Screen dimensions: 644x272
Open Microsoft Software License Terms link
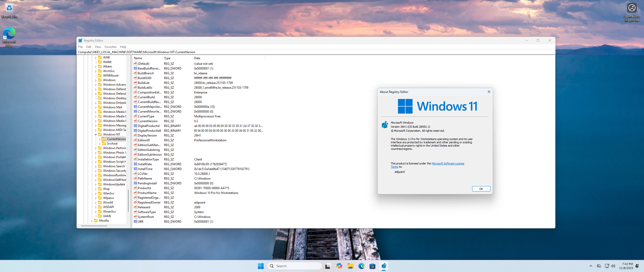[448, 163]
